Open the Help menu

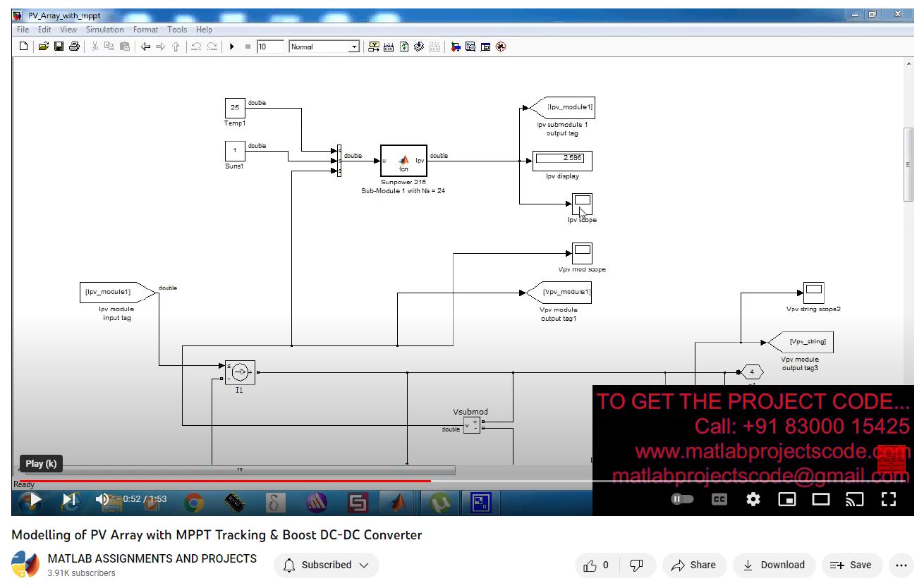pyautogui.click(x=204, y=30)
